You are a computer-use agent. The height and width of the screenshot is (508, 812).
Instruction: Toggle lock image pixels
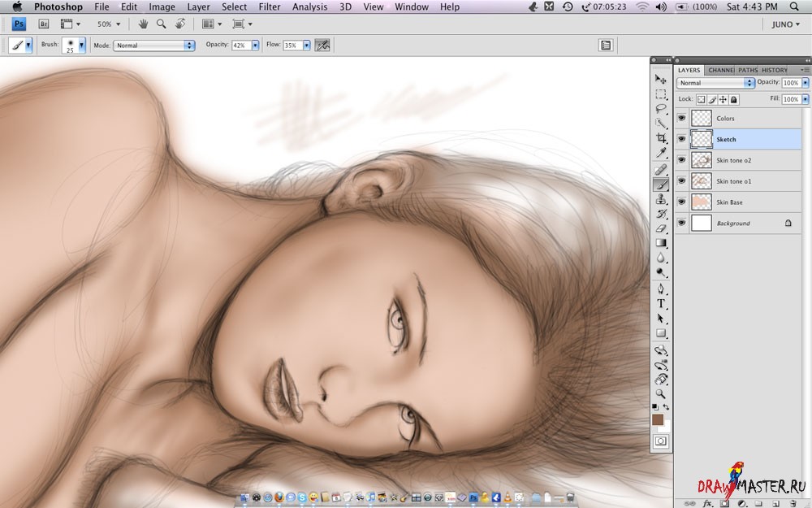point(712,99)
